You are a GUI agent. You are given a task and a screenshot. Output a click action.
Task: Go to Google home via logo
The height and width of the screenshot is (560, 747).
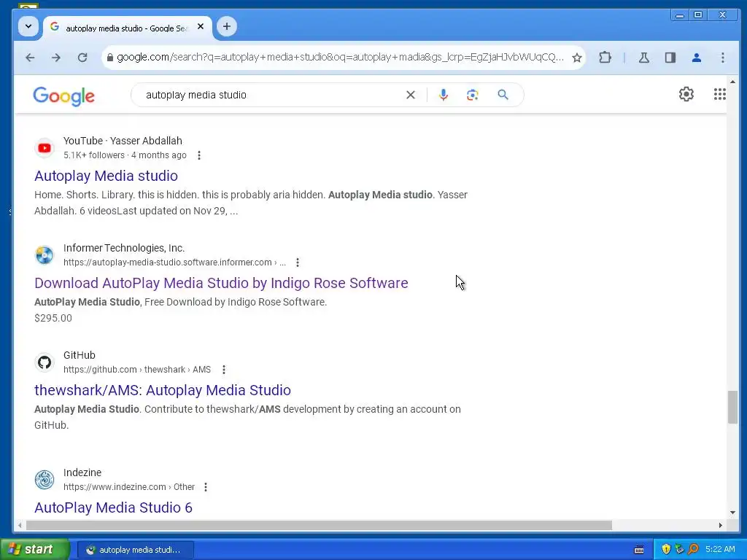point(64,96)
